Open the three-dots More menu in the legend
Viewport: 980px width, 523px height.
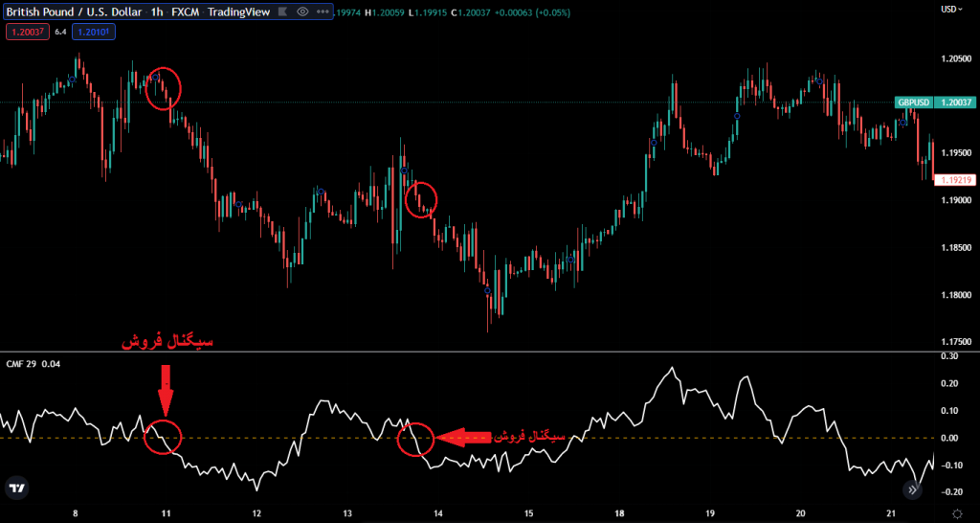tap(323, 11)
